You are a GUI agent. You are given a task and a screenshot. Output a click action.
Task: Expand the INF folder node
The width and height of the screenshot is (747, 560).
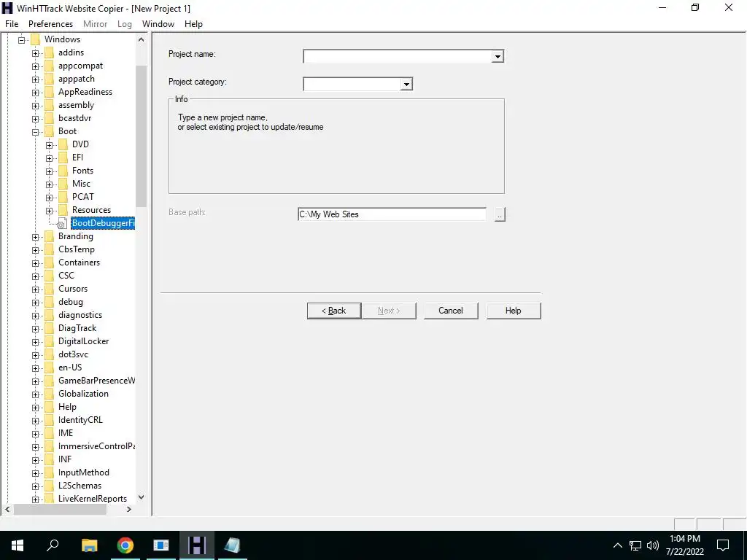(35, 460)
